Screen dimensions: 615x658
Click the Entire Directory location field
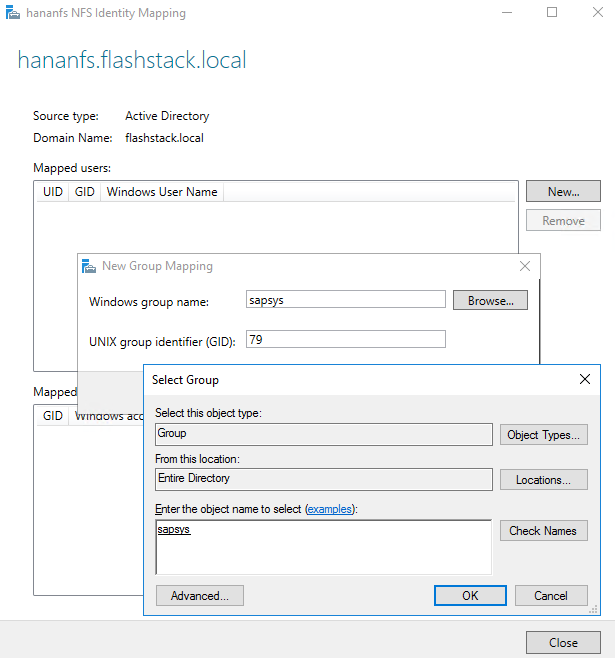(x=324, y=479)
